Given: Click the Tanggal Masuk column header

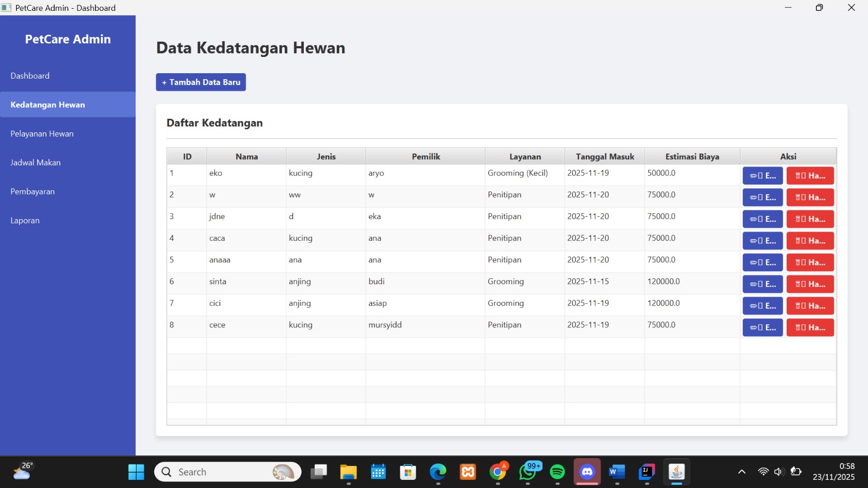Looking at the screenshot, I should pyautogui.click(x=605, y=157).
